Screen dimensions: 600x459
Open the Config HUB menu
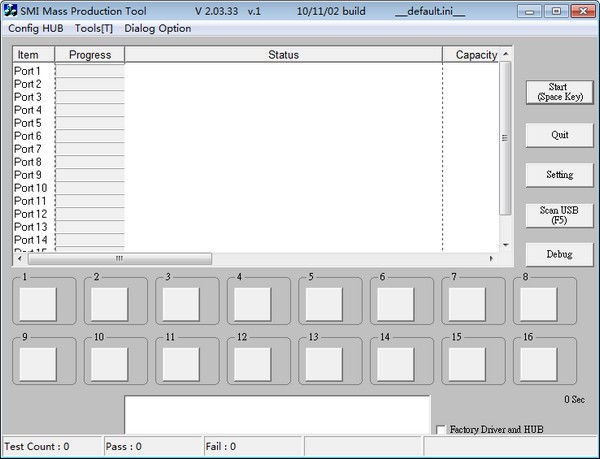(36, 28)
